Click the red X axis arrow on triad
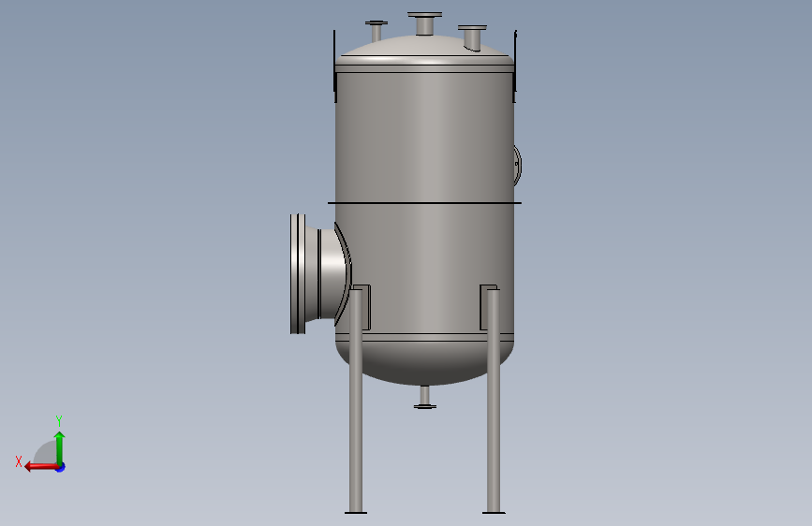This screenshot has width=812, height=526. pos(41,467)
